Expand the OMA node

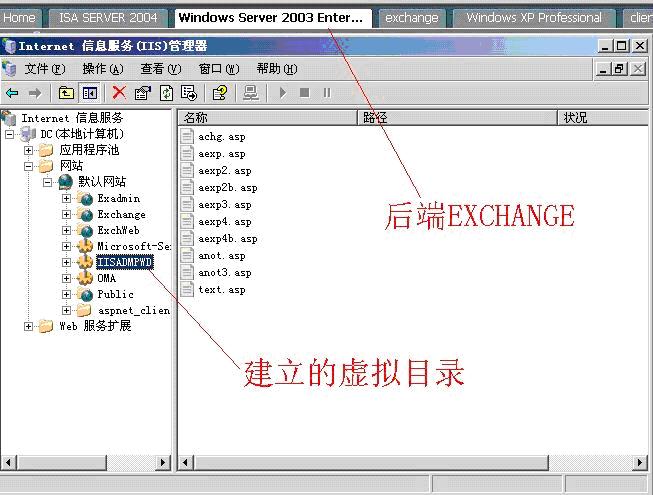[66, 278]
